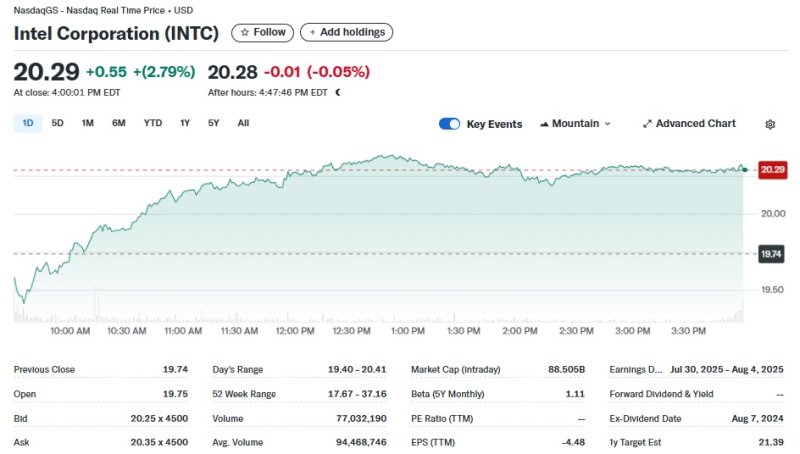Select the 5D range tab
800x454 pixels.
[58, 123]
